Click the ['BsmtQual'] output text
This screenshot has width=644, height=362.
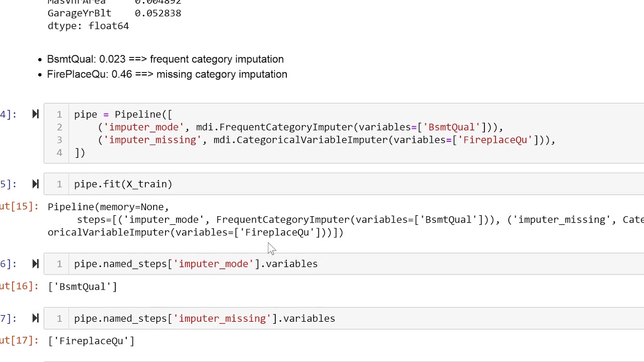(x=83, y=287)
